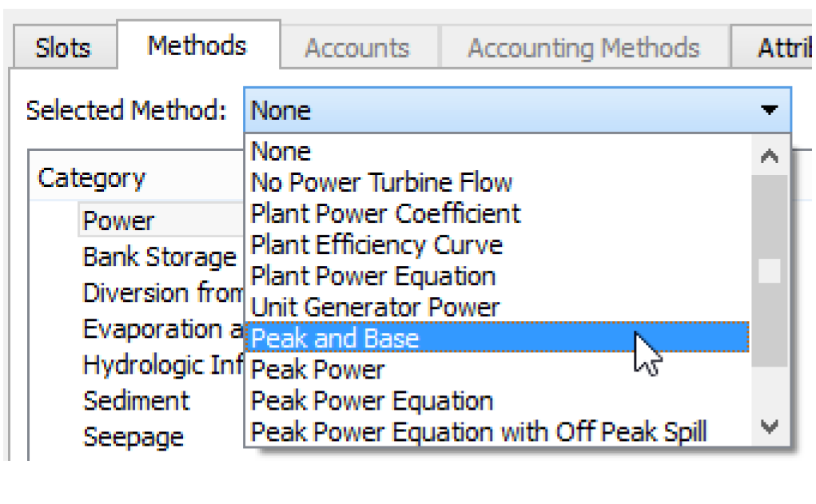Select Unit Generator Power method
The image size is (816, 504).
pos(375,308)
